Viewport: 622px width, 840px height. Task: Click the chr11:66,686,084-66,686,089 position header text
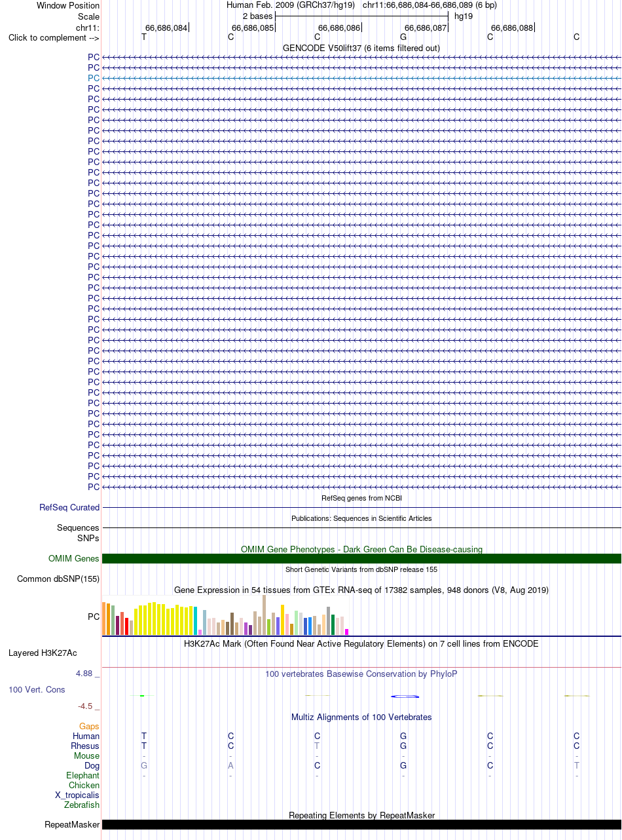click(x=430, y=5)
